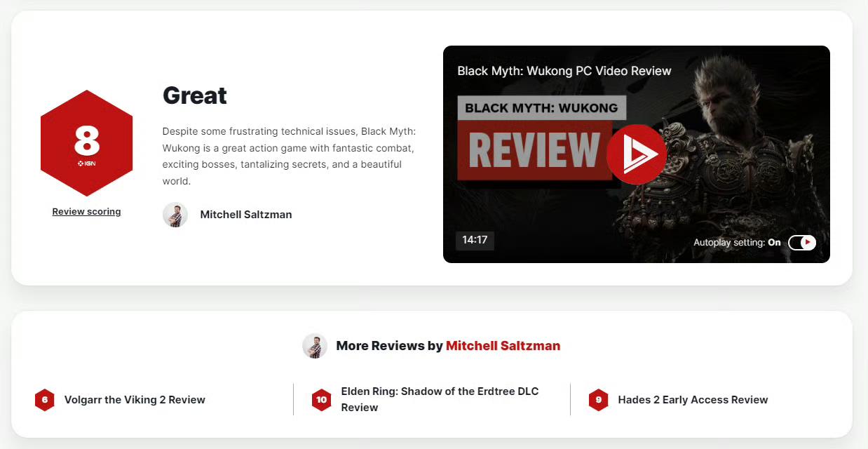Open the Review scoring link
The height and width of the screenshot is (449, 868).
[86, 211]
